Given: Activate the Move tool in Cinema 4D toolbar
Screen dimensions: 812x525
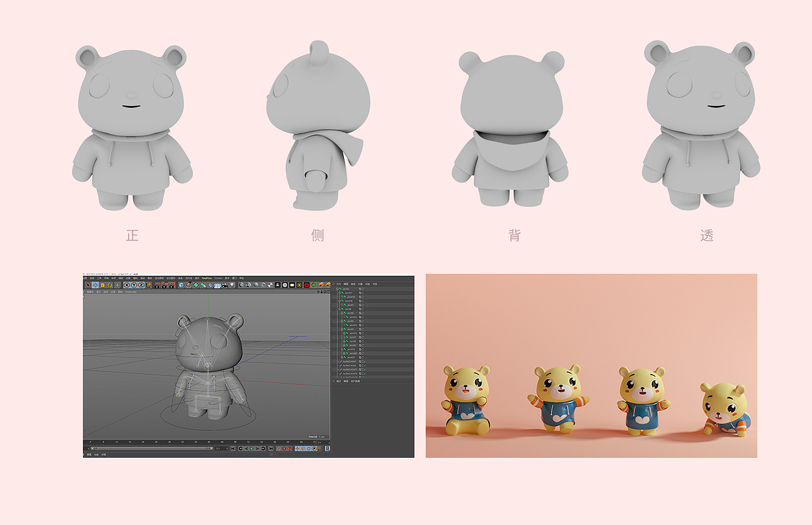Looking at the screenshot, I should (x=95, y=285).
